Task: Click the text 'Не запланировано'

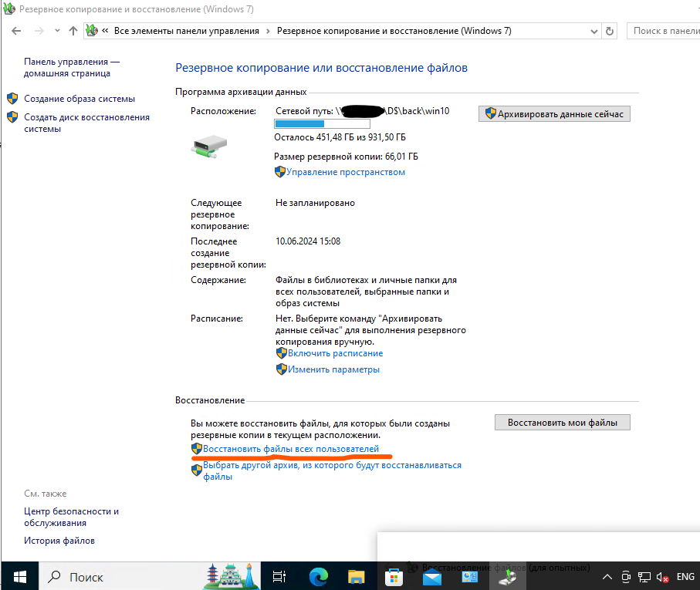Action: tap(315, 203)
